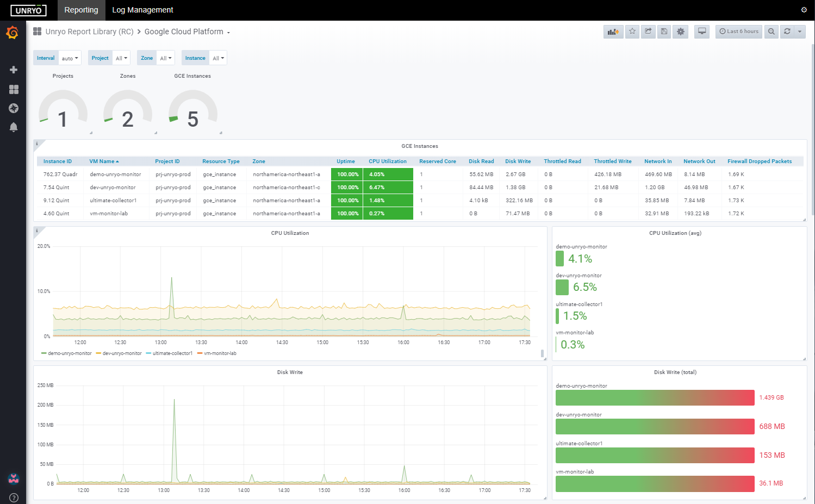Click the 6.47% CPU utilization cell

[388, 188]
